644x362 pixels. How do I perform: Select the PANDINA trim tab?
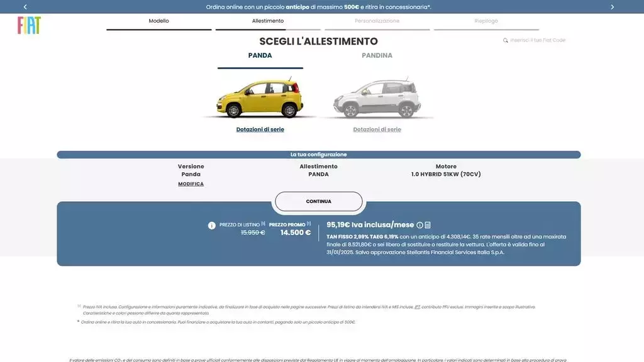(x=377, y=55)
